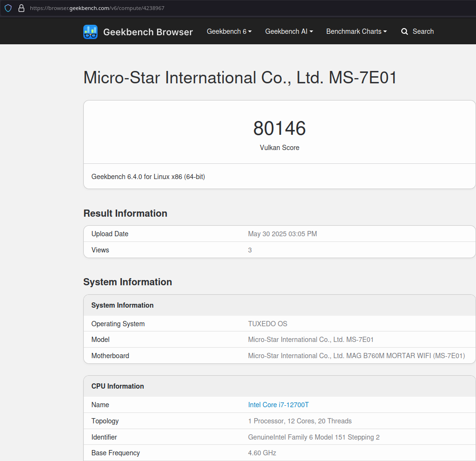This screenshot has width=476, height=461.
Task: Select the May 30 2025 03:05 PM value
Action: [x=282, y=234]
